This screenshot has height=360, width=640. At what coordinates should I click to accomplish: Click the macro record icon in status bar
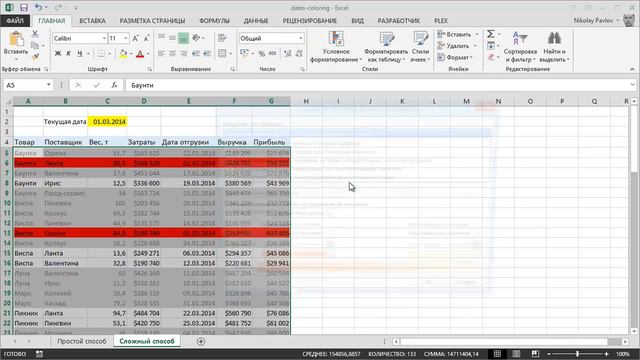[x=39, y=354]
